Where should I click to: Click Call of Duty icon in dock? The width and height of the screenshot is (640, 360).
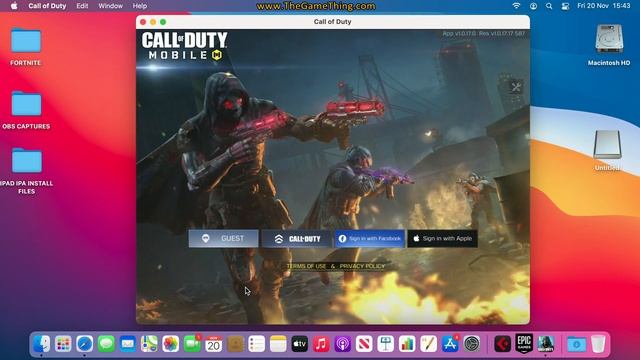coord(546,344)
